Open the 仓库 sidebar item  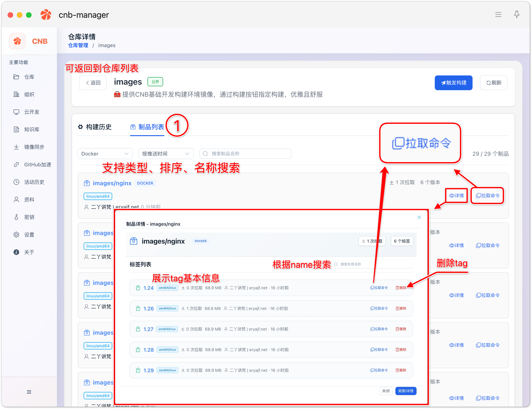(29, 77)
